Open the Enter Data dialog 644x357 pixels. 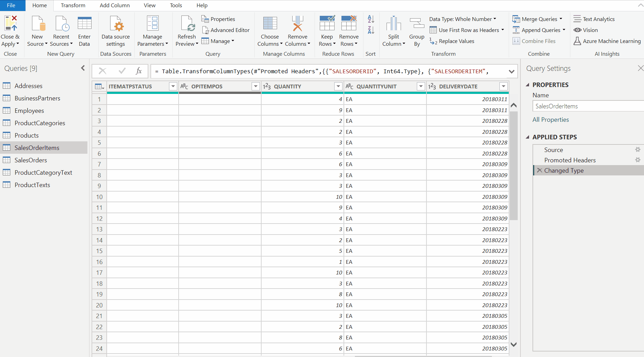click(x=84, y=30)
